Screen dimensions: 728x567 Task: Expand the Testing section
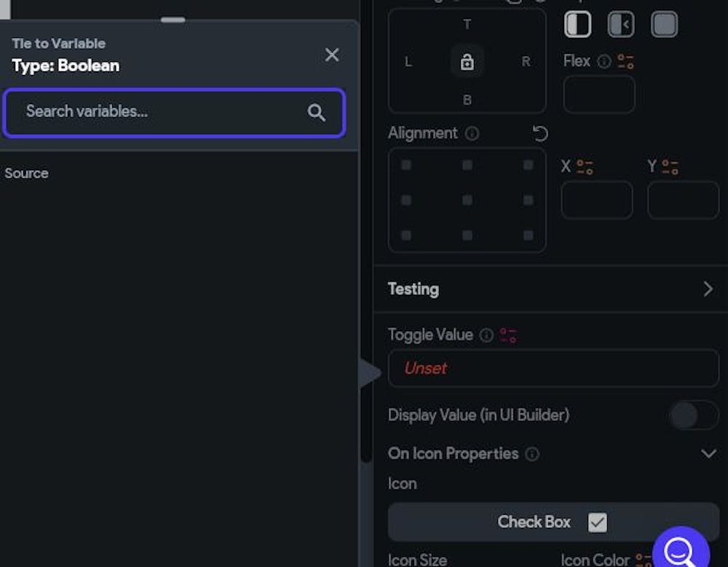tap(707, 288)
